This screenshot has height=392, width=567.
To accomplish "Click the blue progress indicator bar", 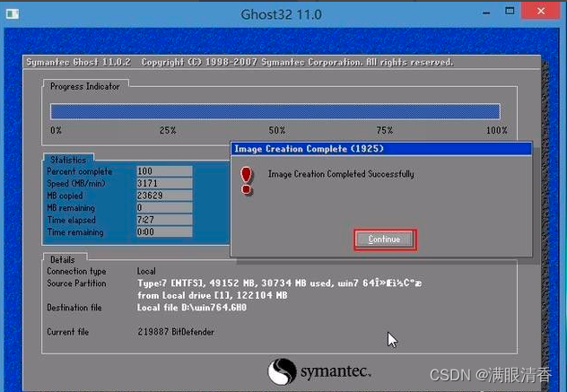I will coord(275,112).
